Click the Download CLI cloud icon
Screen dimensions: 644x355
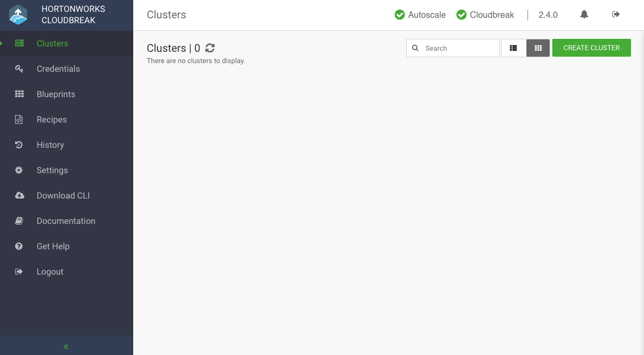[x=19, y=196]
